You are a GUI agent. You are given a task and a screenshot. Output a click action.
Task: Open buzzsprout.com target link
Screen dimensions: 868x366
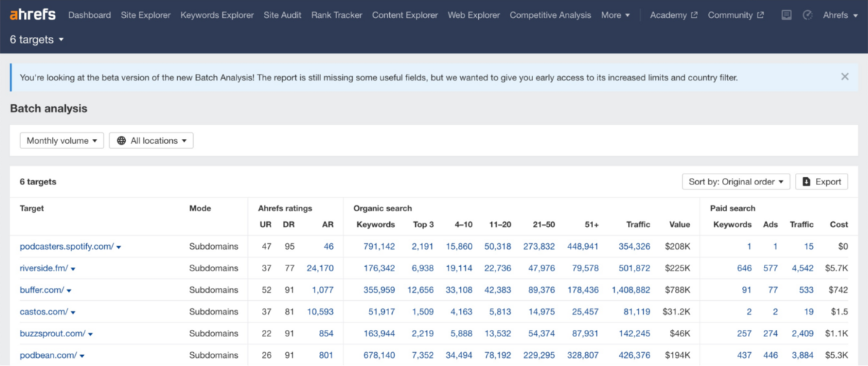pos(52,333)
